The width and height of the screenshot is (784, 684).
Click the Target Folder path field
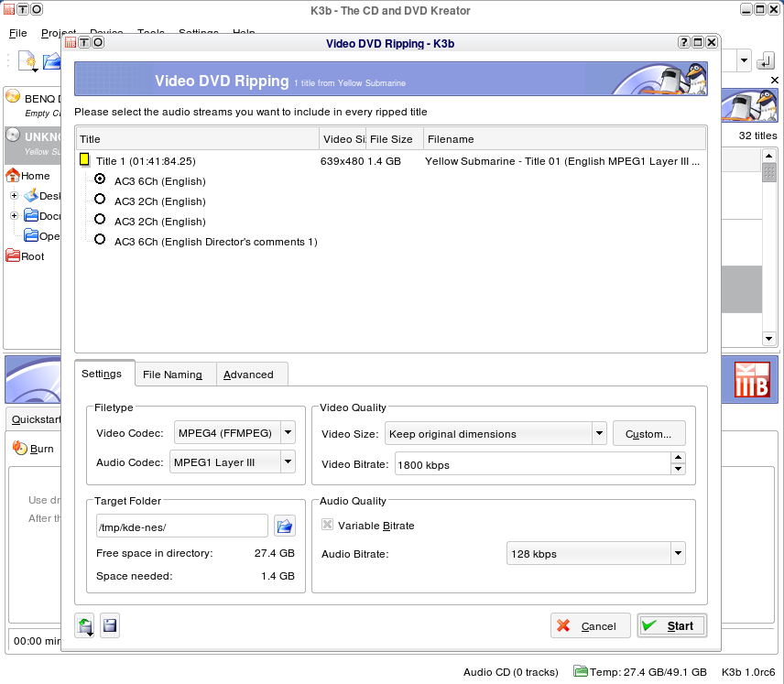click(182, 527)
